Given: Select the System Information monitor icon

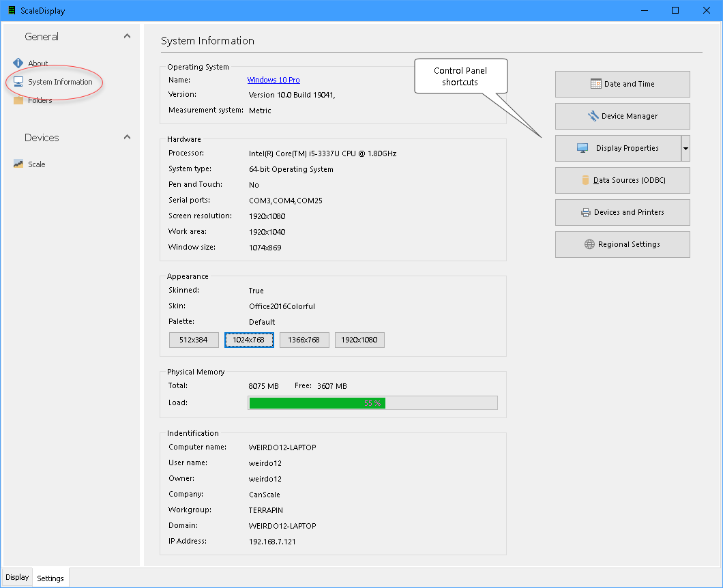Looking at the screenshot, I should click(x=18, y=82).
